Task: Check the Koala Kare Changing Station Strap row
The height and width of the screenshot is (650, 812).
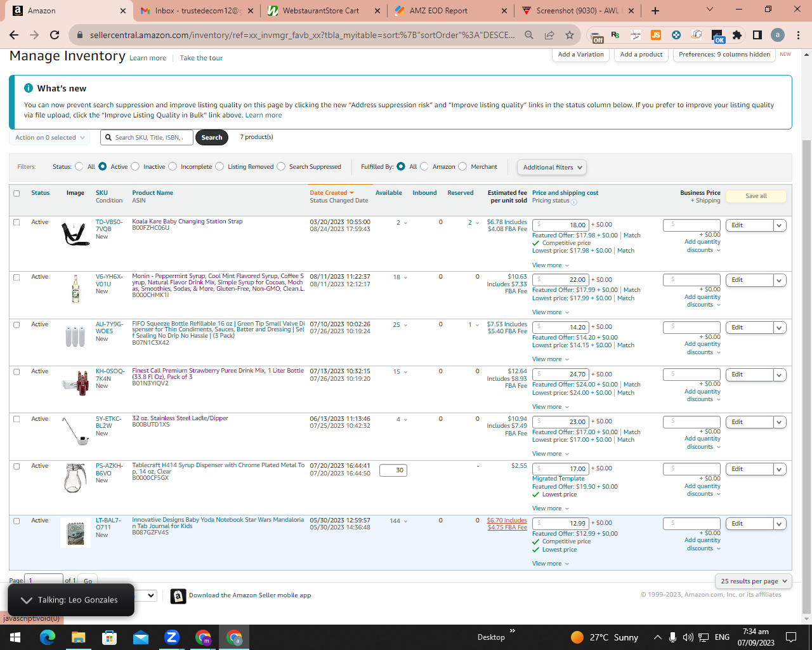Action: (x=16, y=222)
